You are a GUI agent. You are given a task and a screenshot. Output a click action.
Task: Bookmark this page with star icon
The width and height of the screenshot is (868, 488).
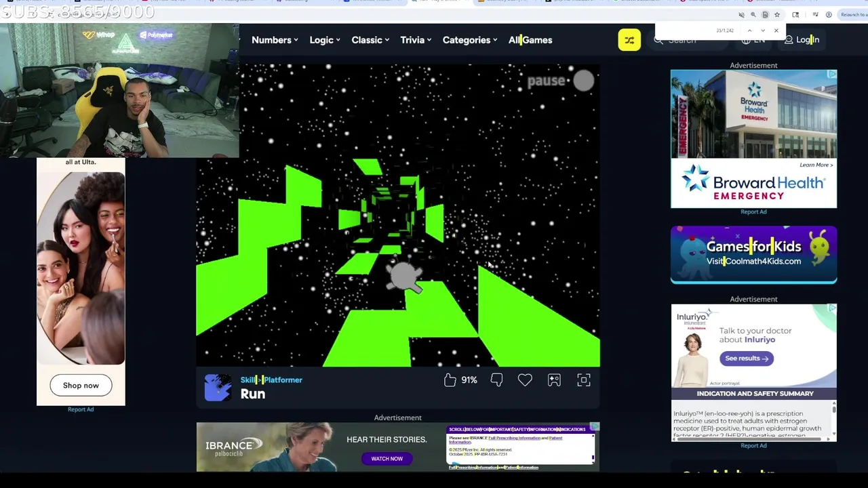click(777, 14)
